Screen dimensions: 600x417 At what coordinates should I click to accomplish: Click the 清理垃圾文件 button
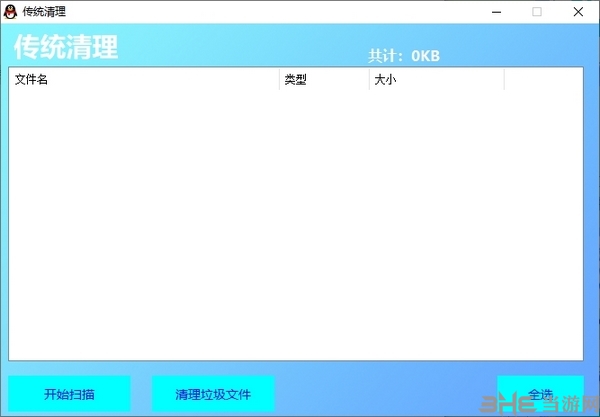point(213,394)
